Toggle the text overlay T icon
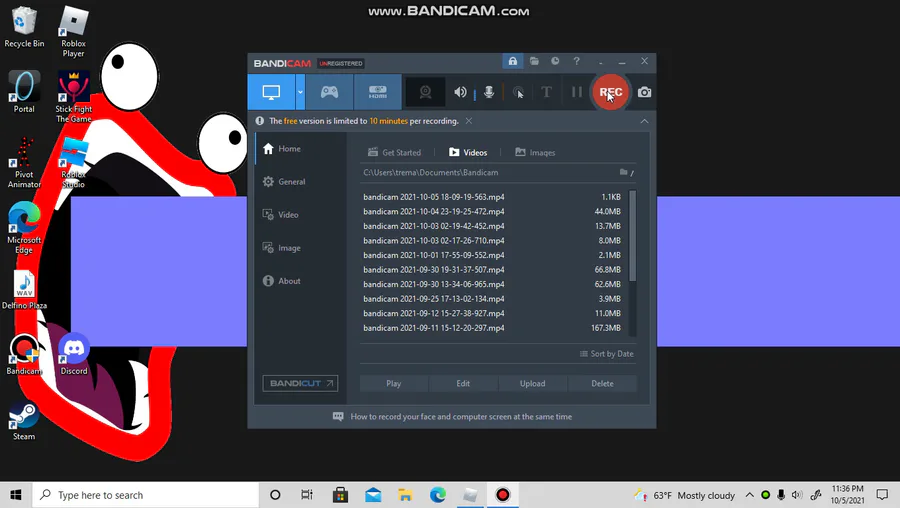This screenshot has width=900, height=508. pos(546,92)
